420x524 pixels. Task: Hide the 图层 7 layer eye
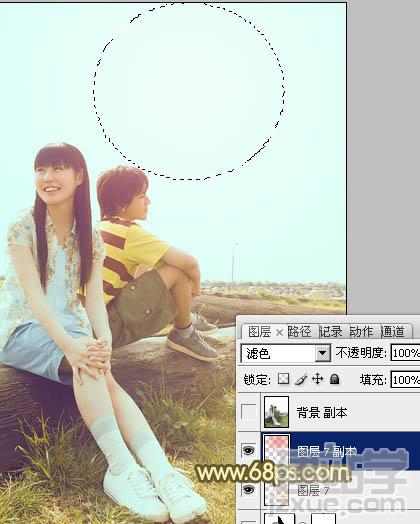pos(248,490)
